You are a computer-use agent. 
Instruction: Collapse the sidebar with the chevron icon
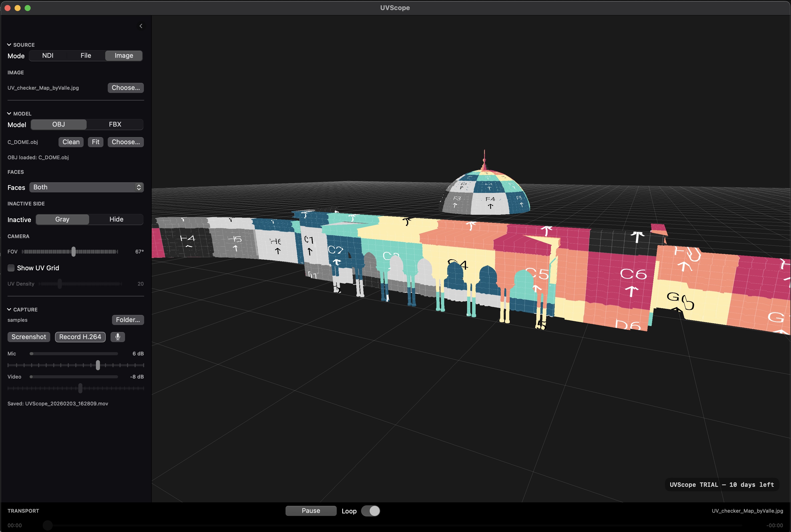141,26
